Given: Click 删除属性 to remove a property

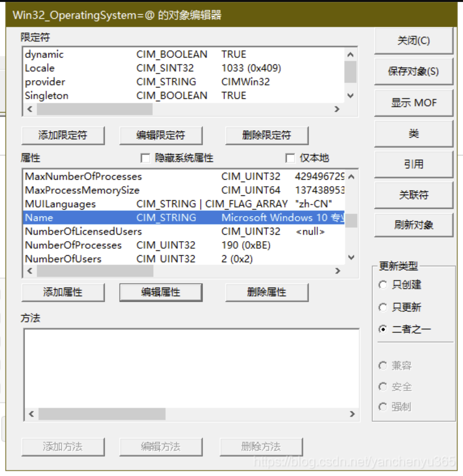Looking at the screenshot, I should coord(266,292).
